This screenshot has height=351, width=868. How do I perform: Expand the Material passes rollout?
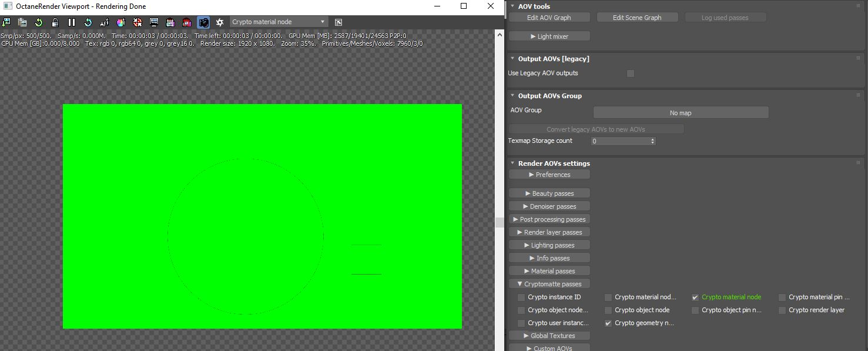pos(549,271)
